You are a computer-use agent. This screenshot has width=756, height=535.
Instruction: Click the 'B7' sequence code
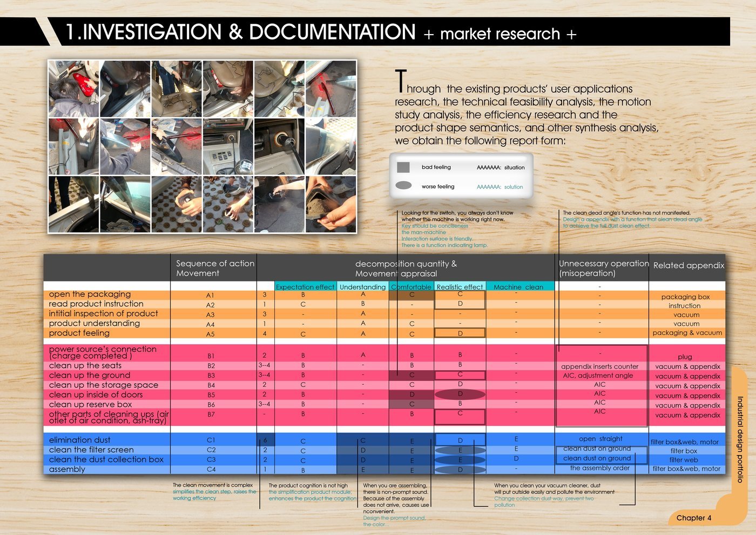tap(211, 414)
